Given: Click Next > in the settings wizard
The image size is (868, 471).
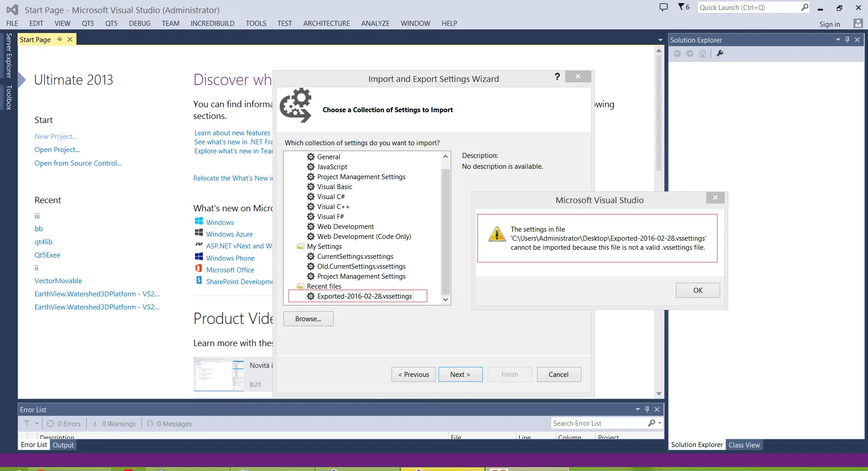Looking at the screenshot, I should (460, 374).
